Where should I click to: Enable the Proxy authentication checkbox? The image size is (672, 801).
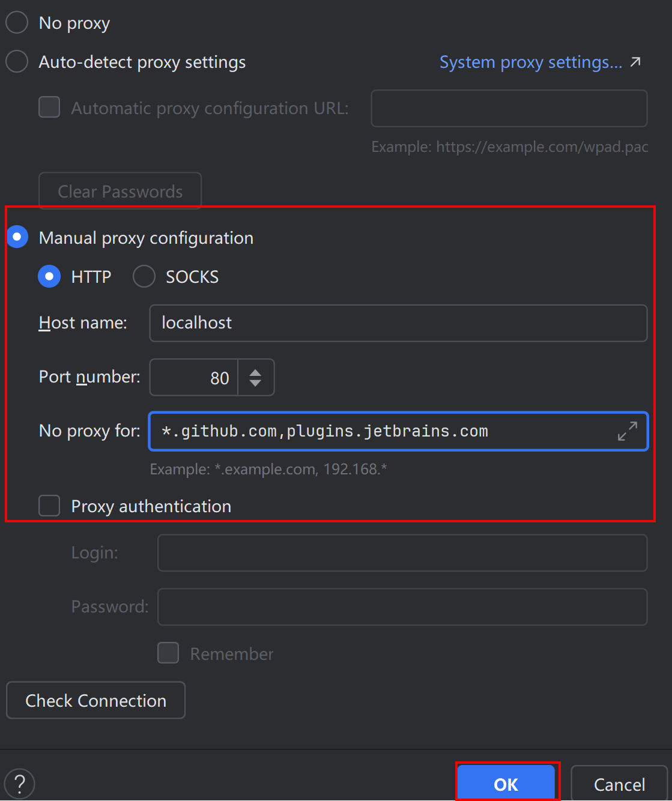click(x=49, y=506)
